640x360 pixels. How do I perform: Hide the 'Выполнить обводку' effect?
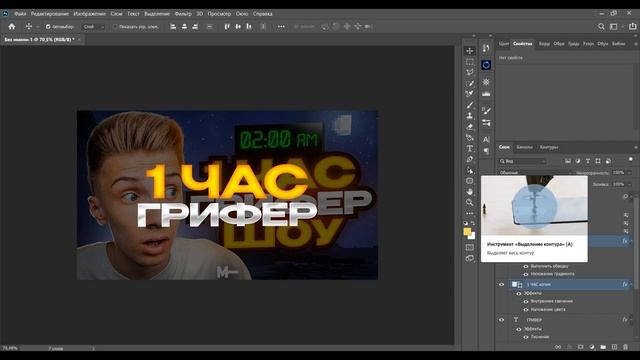pos(526,266)
